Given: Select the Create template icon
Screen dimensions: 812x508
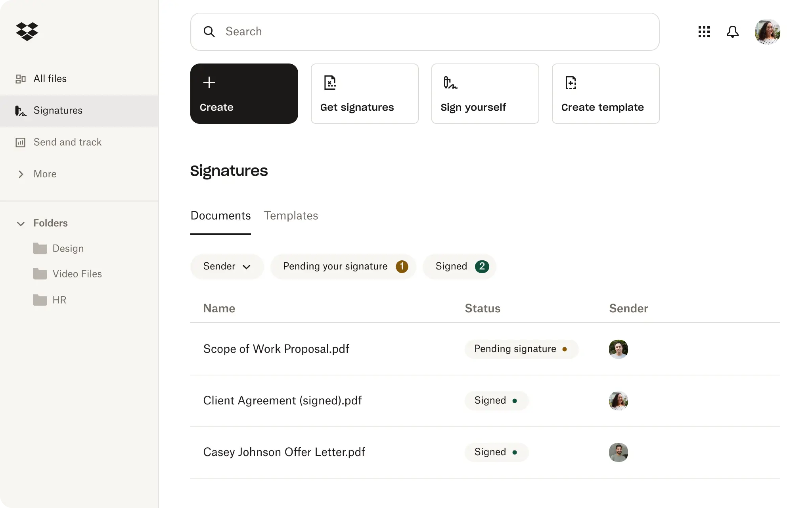Looking at the screenshot, I should click(x=571, y=82).
